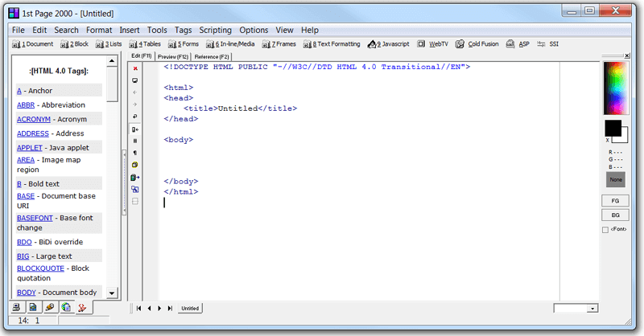Open the Insert menu
The width and height of the screenshot is (644, 336).
click(x=130, y=30)
